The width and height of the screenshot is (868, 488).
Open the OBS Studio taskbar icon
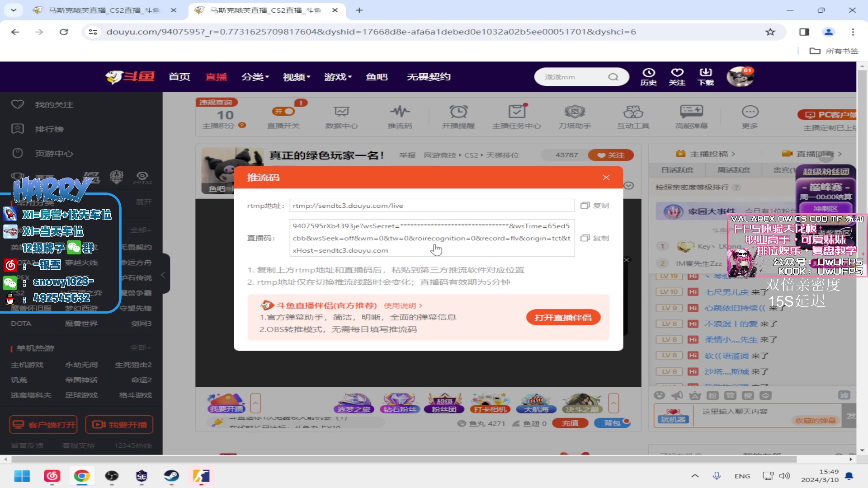112,476
